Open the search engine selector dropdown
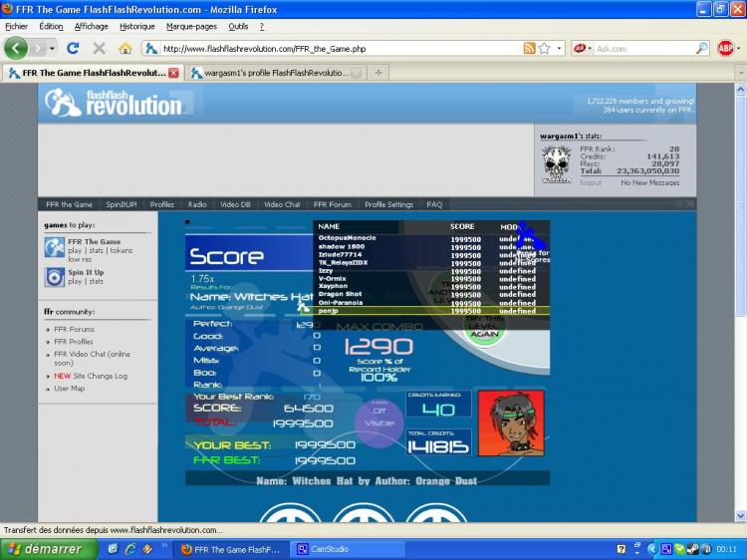 point(583,48)
